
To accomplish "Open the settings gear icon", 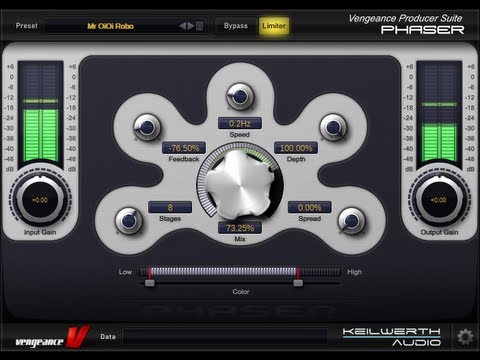I will [x=465, y=337].
